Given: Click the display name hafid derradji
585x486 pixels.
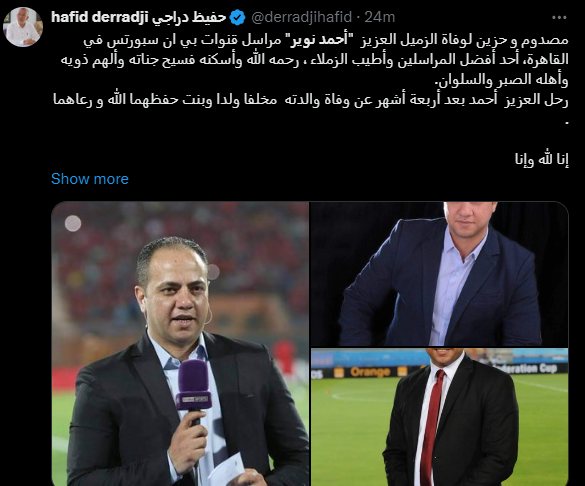Looking at the screenshot, I should 100,17.
